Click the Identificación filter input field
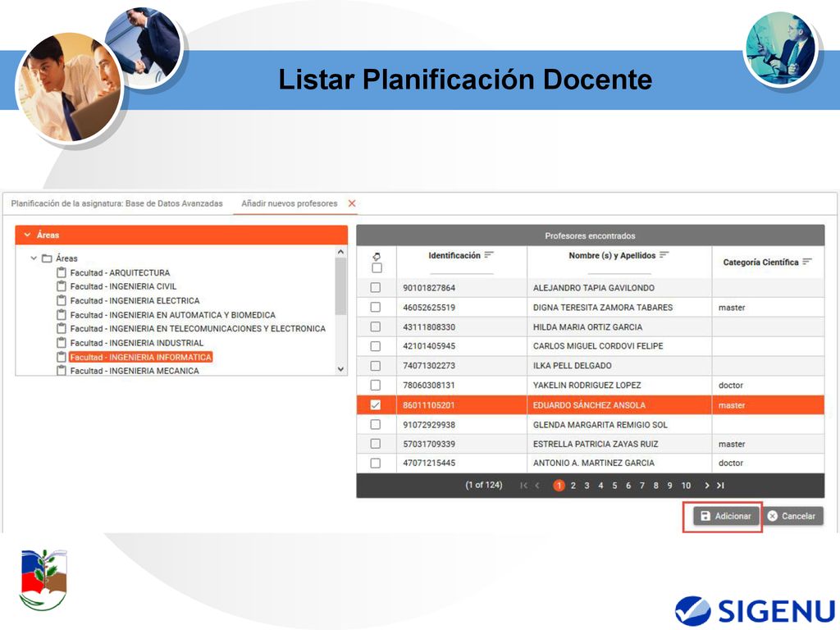 [x=461, y=268]
